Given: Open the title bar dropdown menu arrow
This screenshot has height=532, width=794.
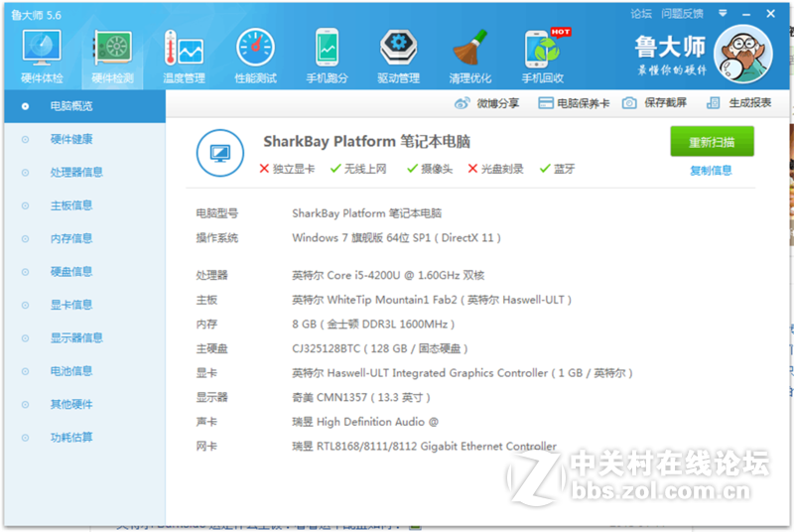Looking at the screenshot, I should pos(723,14).
